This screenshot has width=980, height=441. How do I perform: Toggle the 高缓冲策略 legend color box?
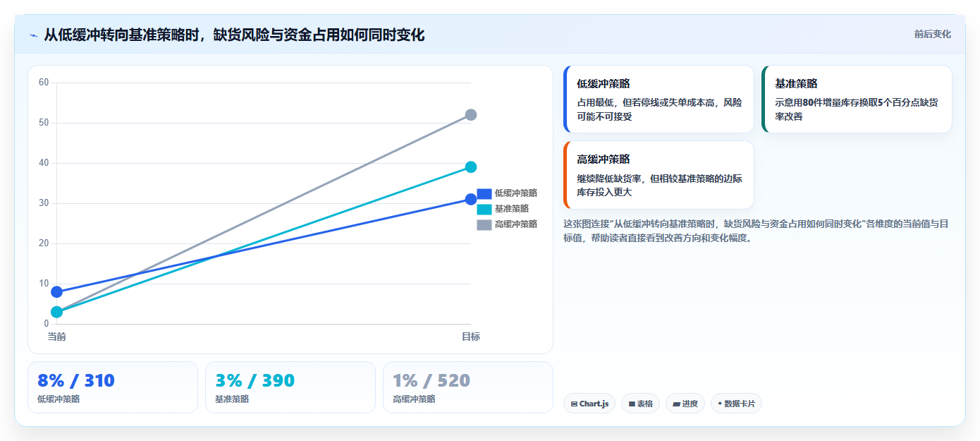(484, 224)
